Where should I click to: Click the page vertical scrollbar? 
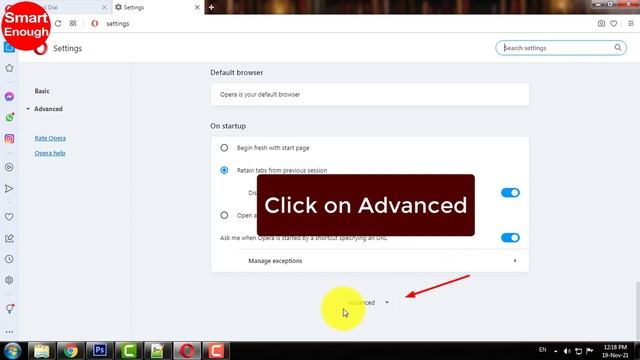pyautogui.click(x=637, y=310)
